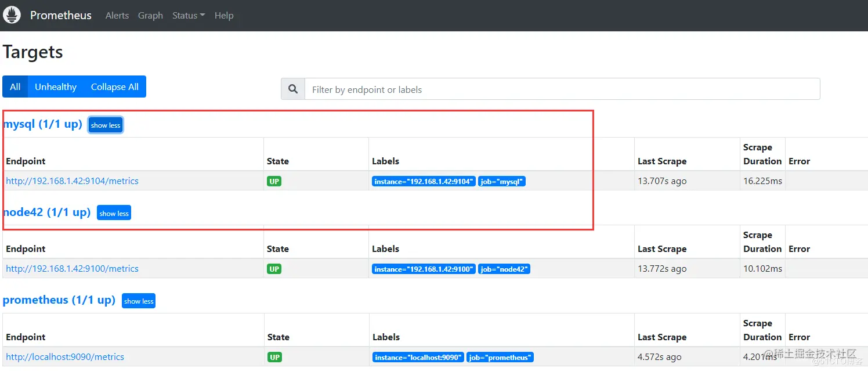This screenshot has width=868, height=371.
Task: Open http://192.168.1.42:9100/metrics endpoint link
Action: pos(72,269)
